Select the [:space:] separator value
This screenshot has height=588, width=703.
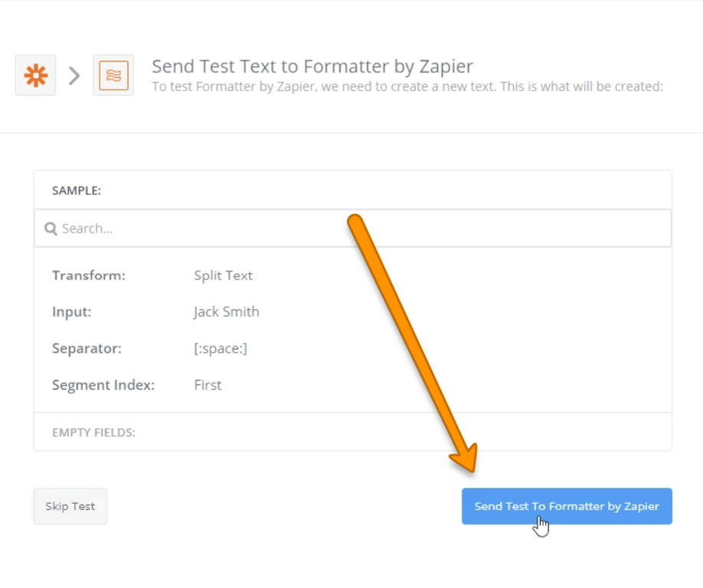(x=221, y=348)
